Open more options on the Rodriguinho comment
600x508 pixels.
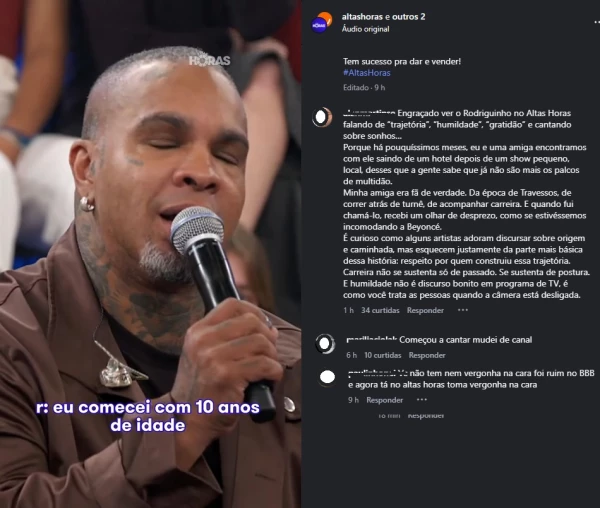coord(463,310)
